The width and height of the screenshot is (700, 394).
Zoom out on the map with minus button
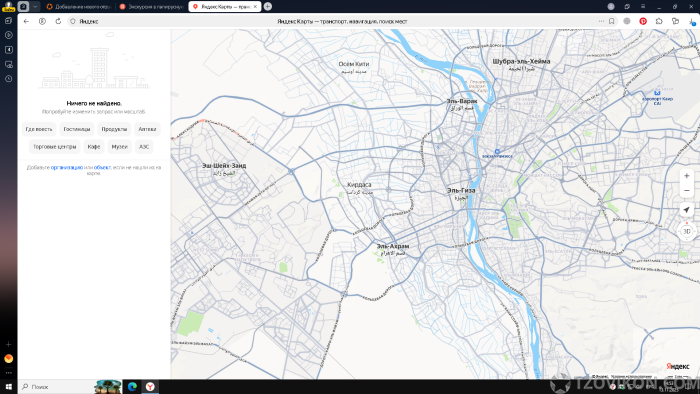pyautogui.click(x=687, y=191)
